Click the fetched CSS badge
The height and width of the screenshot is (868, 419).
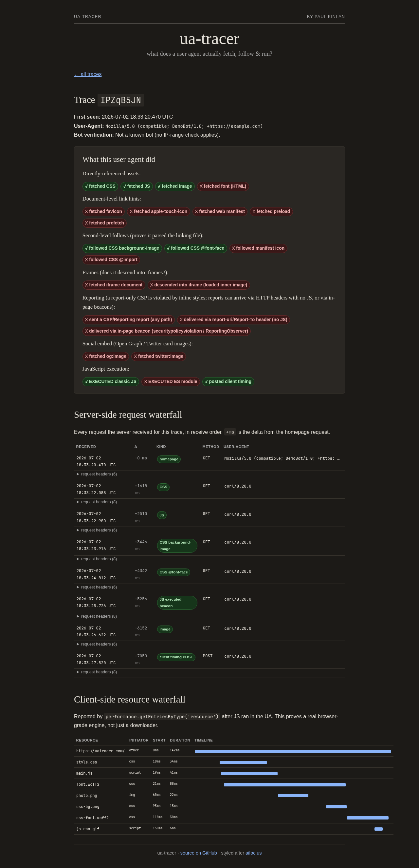coord(100,186)
